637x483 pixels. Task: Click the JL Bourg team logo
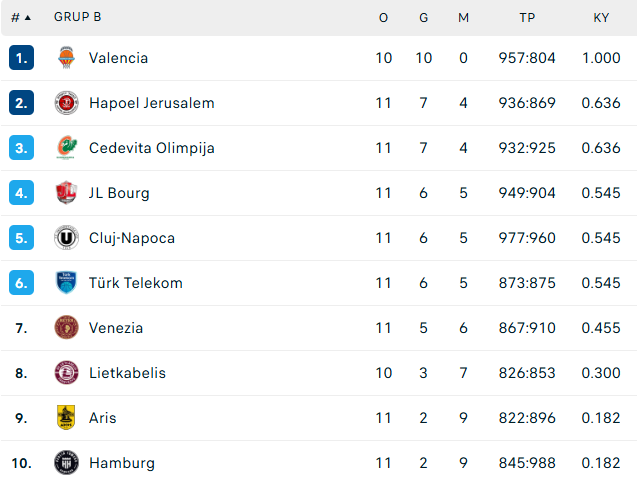pyautogui.click(x=66, y=193)
